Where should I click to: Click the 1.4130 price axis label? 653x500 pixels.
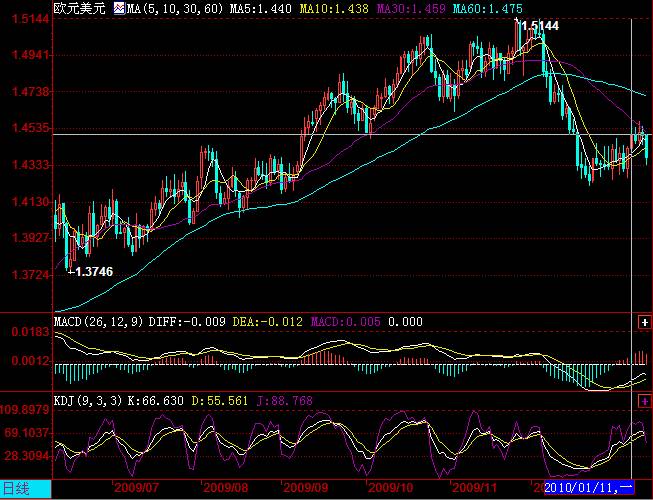[x=30, y=202]
